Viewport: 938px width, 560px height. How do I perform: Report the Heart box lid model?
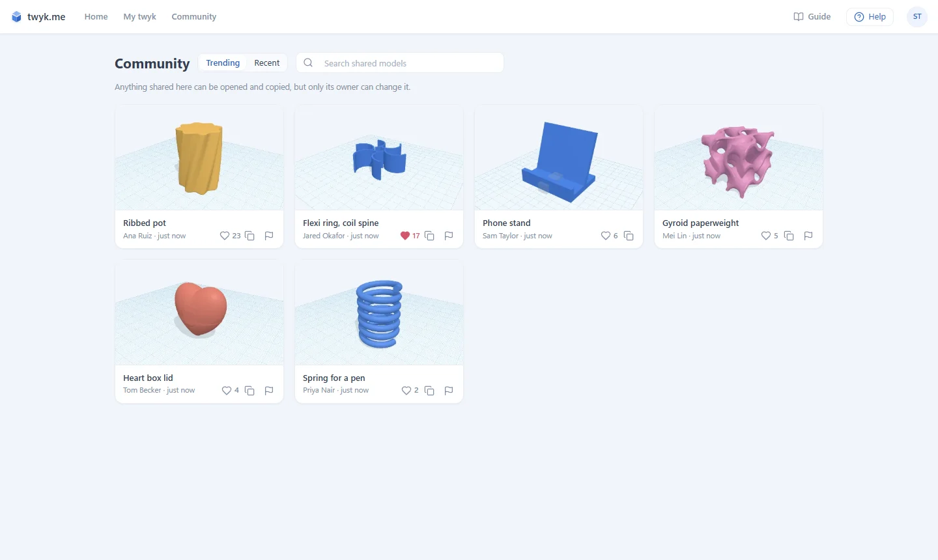point(269,391)
